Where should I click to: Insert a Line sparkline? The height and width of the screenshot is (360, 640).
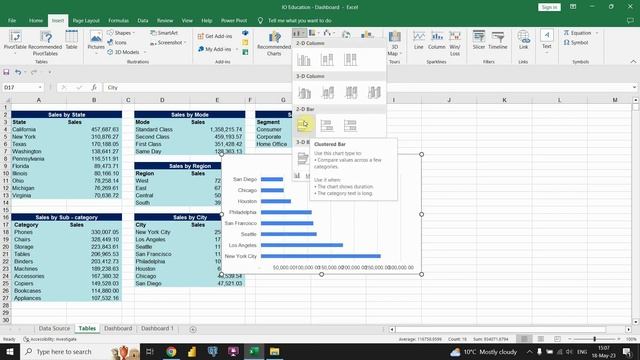point(419,40)
